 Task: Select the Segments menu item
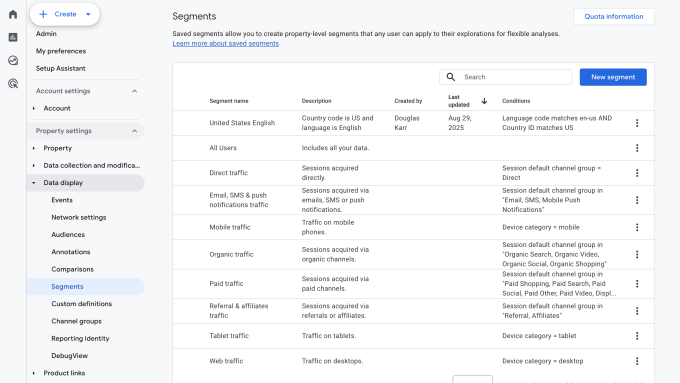[x=85, y=287]
